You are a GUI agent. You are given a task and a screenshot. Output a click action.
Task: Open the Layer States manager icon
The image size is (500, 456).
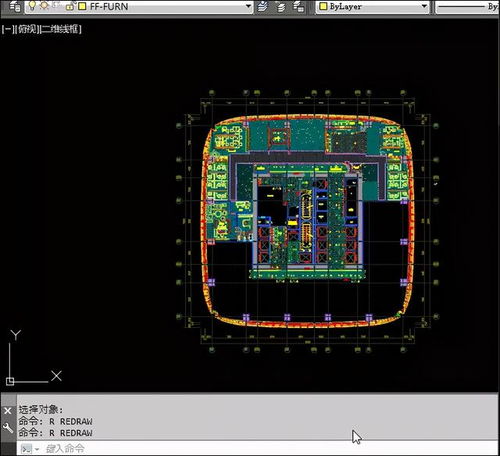298,6
